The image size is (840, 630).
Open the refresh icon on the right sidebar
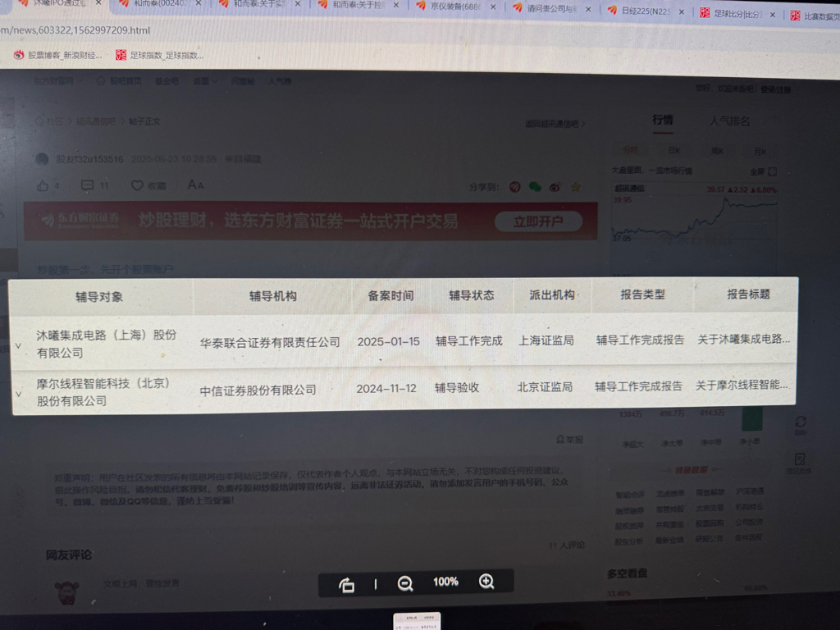click(x=801, y=422)
